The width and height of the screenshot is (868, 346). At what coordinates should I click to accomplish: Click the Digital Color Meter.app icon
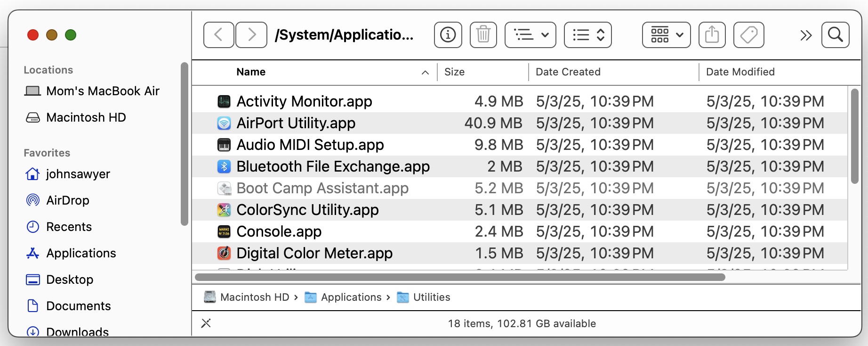coord(224,253)
